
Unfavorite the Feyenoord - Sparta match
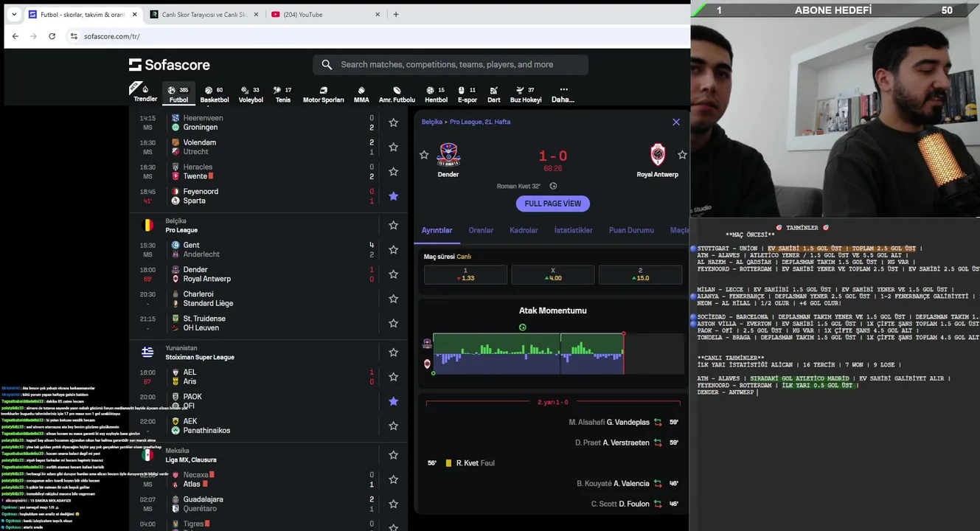pyautogui.click(x=393, y=196)
